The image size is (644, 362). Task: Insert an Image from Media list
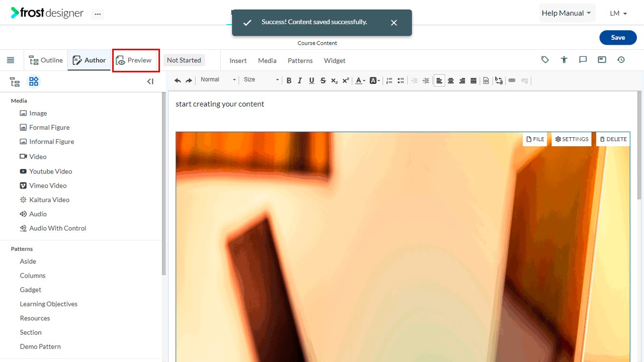(x=33, y=113)
